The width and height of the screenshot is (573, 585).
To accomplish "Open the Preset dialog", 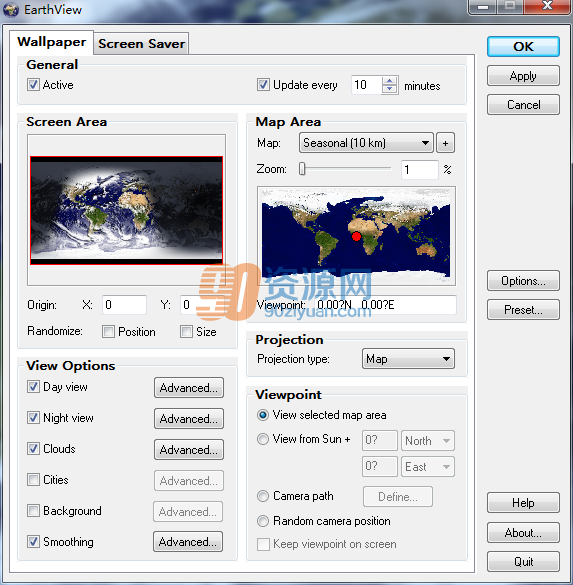I will (x=523, y=310).
